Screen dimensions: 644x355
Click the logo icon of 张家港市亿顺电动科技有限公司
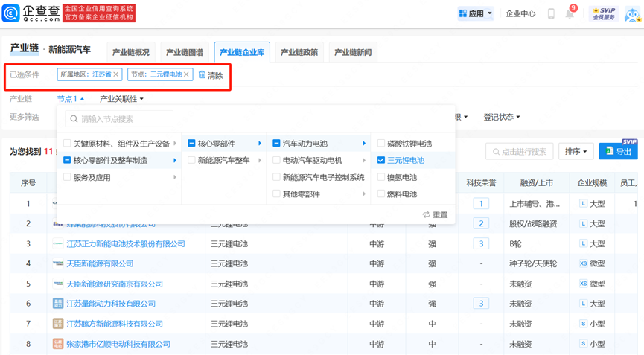point(58,344)
